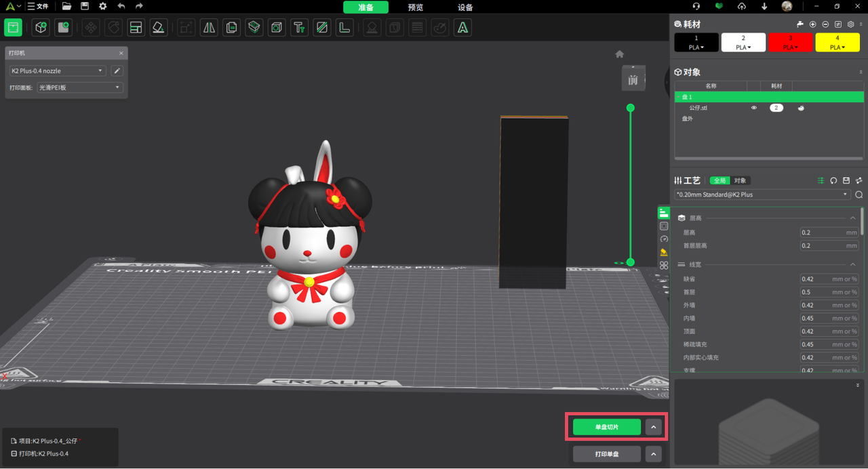Edit printer preset with pencil icon
The width and height of the screenshot is (868, 469).
pyautogui.click(x=117, y=70)
